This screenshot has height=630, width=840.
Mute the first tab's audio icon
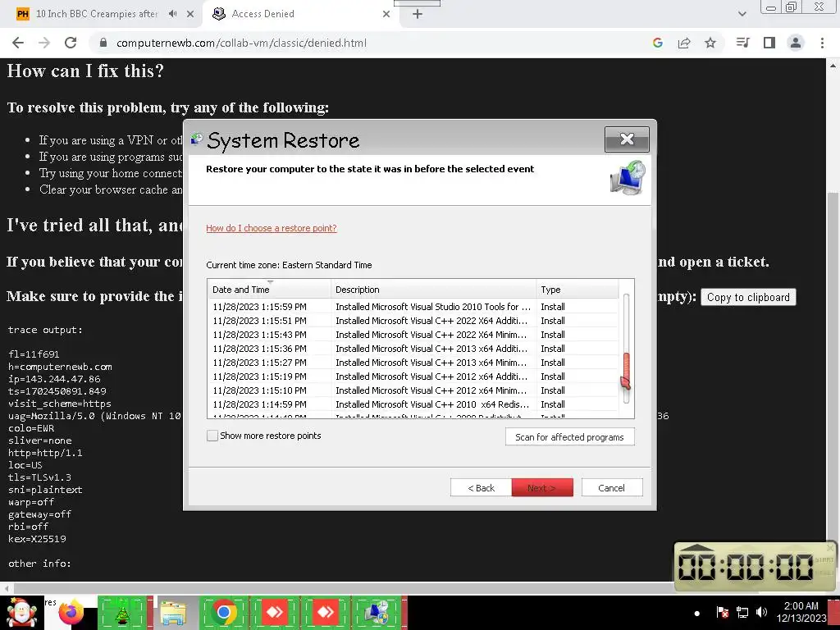coord(172,14)
